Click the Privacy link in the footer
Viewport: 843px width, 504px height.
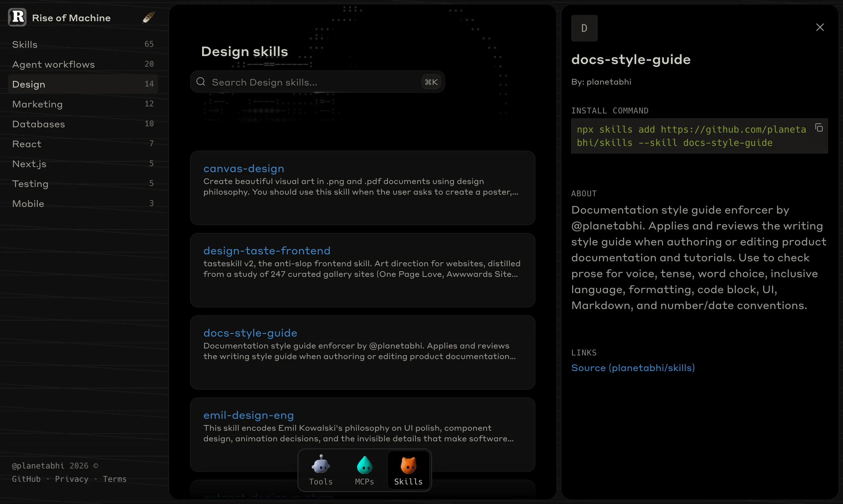coord(72,479)
